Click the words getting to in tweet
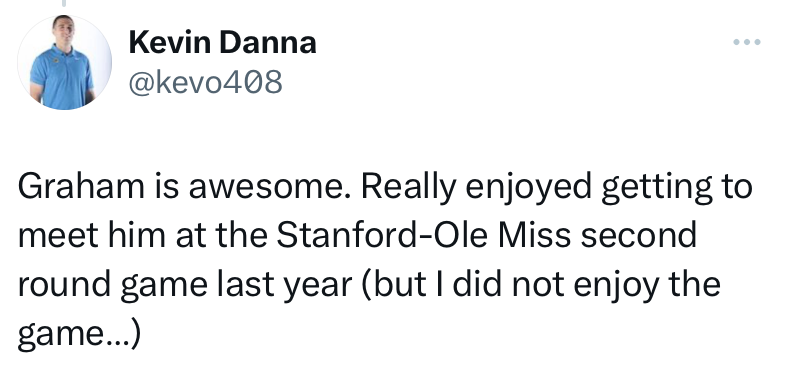This screenshot has height=389, width=789. tap(677, 187)
